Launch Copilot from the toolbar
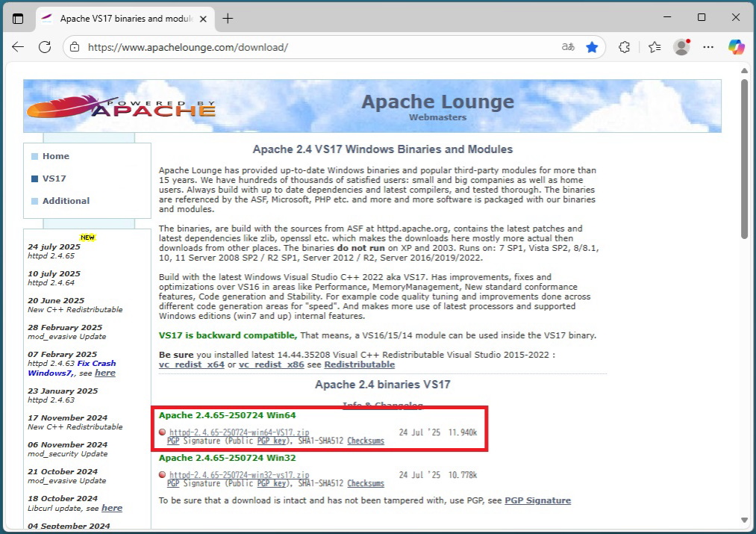 737,47
